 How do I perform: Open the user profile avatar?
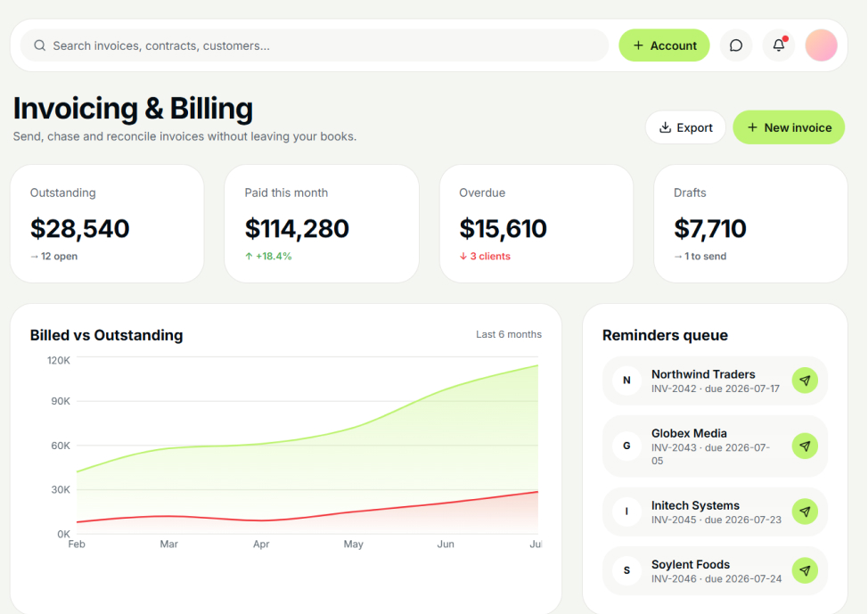click(x=821, y=45)
